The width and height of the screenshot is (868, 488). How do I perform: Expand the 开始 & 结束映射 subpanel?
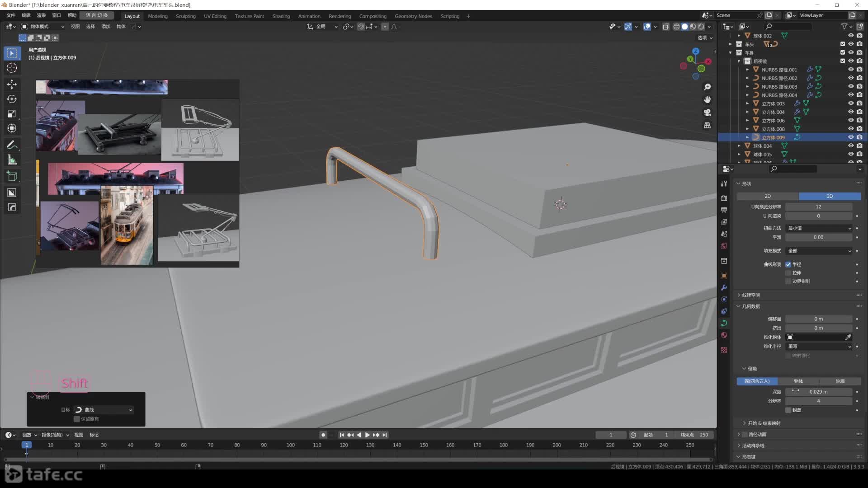pyautogui.click(x=764, y=423)
